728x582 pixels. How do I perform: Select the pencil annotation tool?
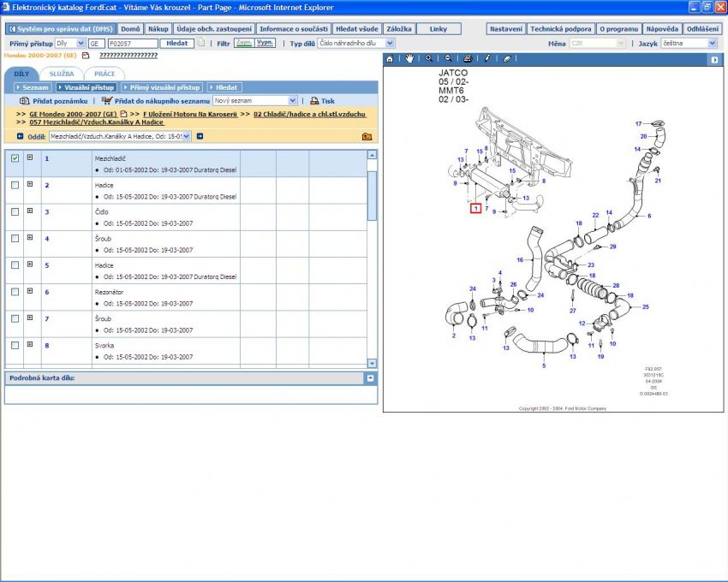pyautogui.click(x=487, y=58)
